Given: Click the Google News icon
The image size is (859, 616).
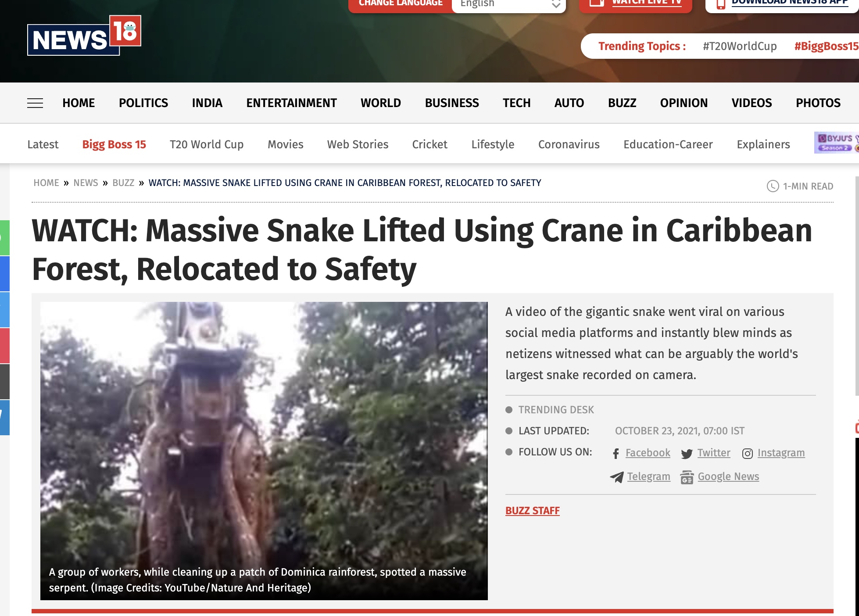Looking at the screenshot, I should (687, 477).
